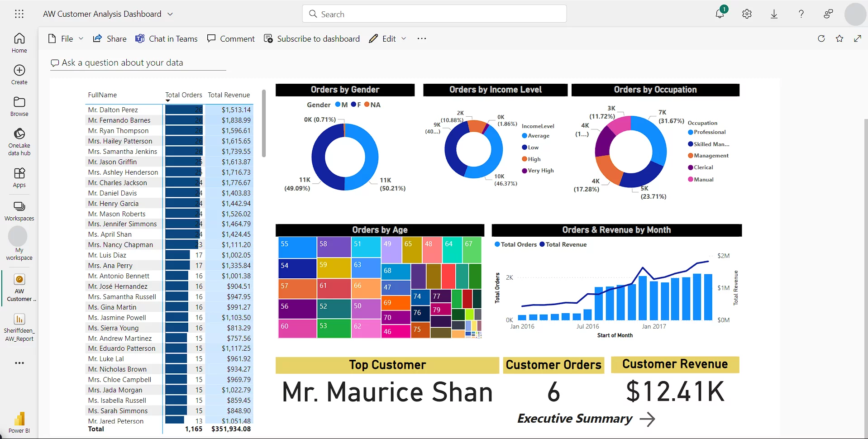Viewport: 868px width, 439px height.
Task: Select Total Revenue legend item
Action: [563, 244]
